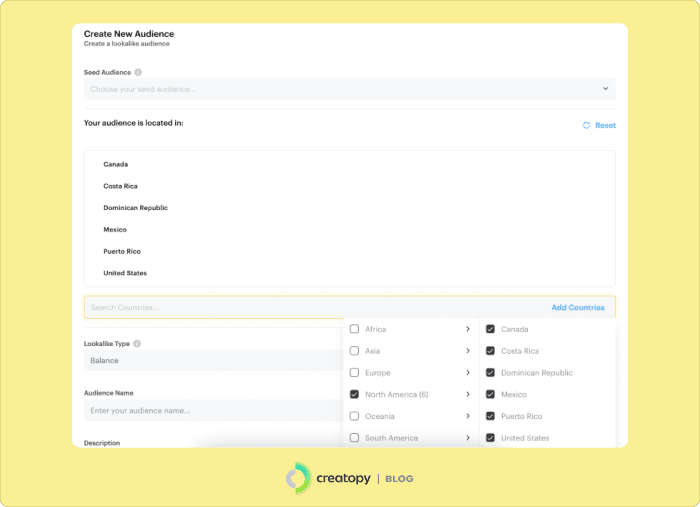Check the Africa checkbox

(354, 329)
